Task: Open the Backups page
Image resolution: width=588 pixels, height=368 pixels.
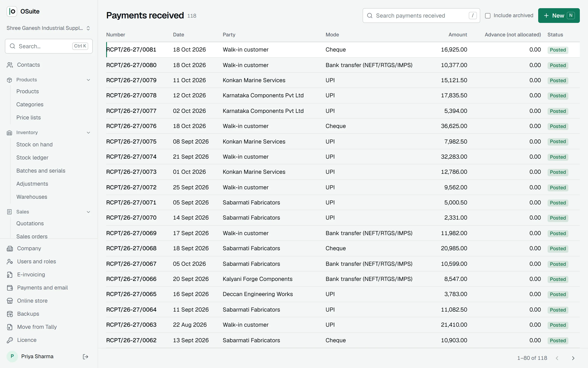Action: (x=28, y=314)
